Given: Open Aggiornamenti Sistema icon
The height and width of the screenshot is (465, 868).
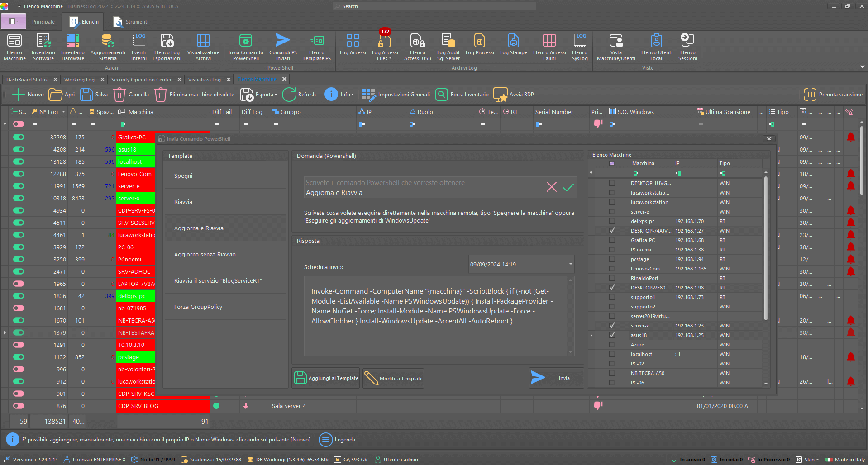Looking at the screenshot, I should pyautogui.click(x=108, y=47).
